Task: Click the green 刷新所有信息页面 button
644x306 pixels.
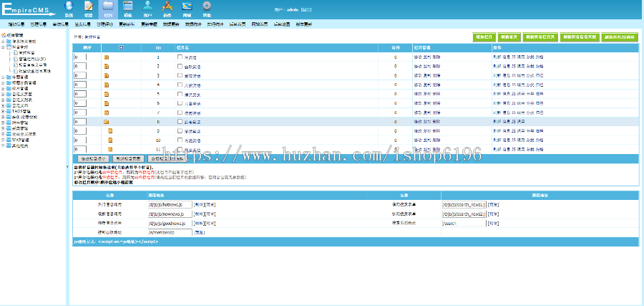Action: tap(580, 37)
